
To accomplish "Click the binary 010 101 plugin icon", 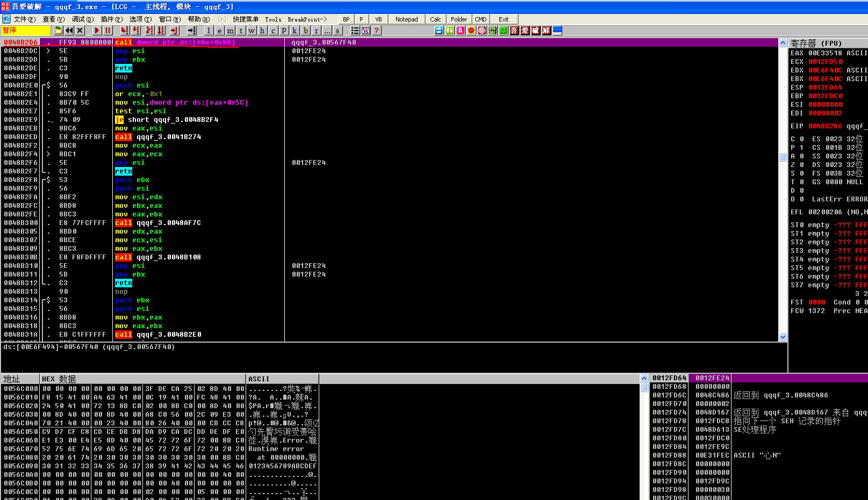I will pyautogui.click(x=493, y=31).
